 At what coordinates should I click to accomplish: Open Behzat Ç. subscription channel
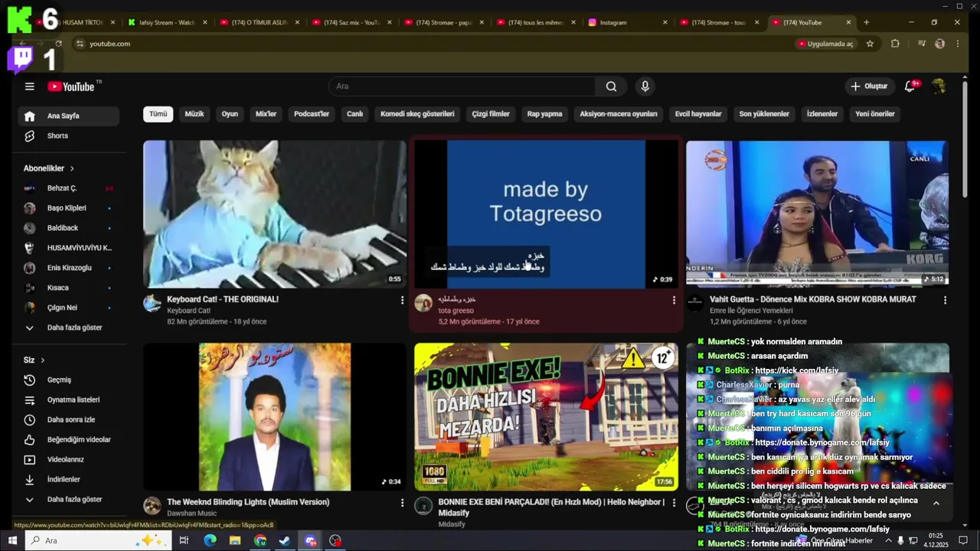pos(69,188)
